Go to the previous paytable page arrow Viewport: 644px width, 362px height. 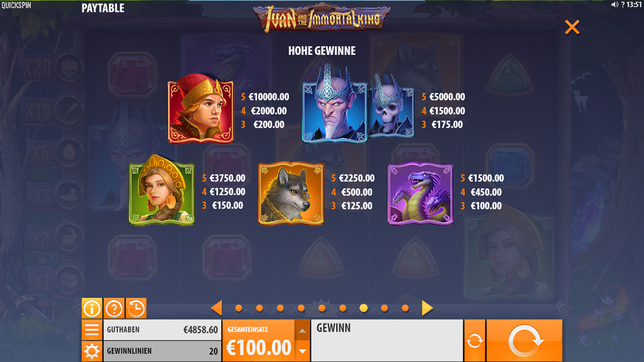[216, 308]
